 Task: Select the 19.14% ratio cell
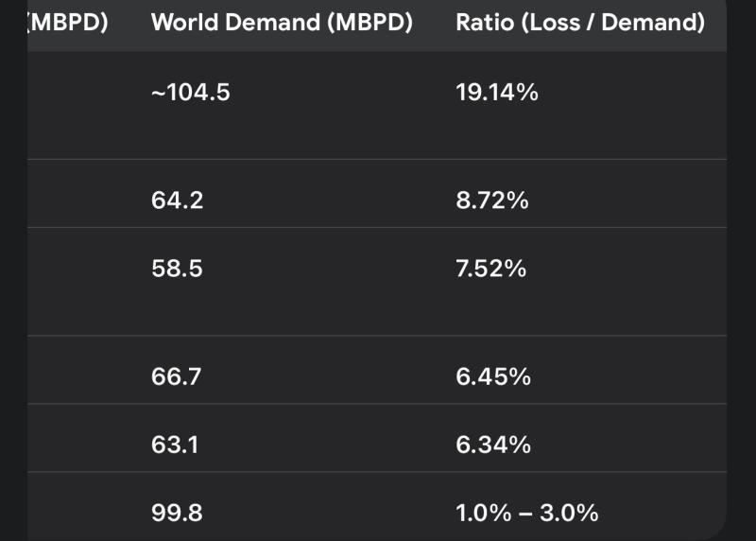(497, 92)
